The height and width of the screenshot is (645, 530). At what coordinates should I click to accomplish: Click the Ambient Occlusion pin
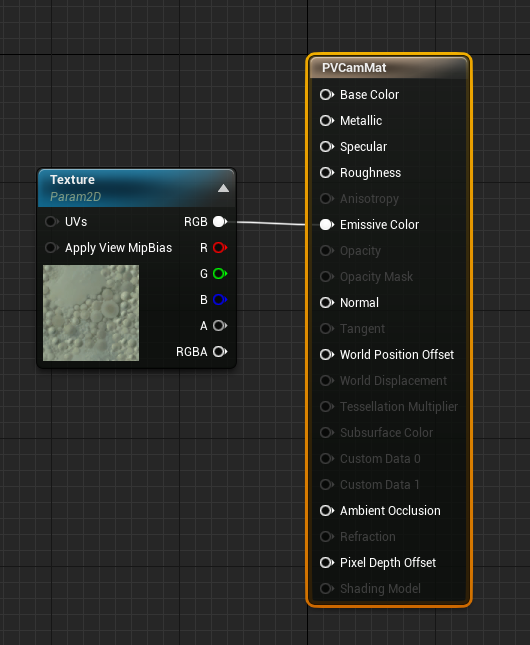[327, 510]
